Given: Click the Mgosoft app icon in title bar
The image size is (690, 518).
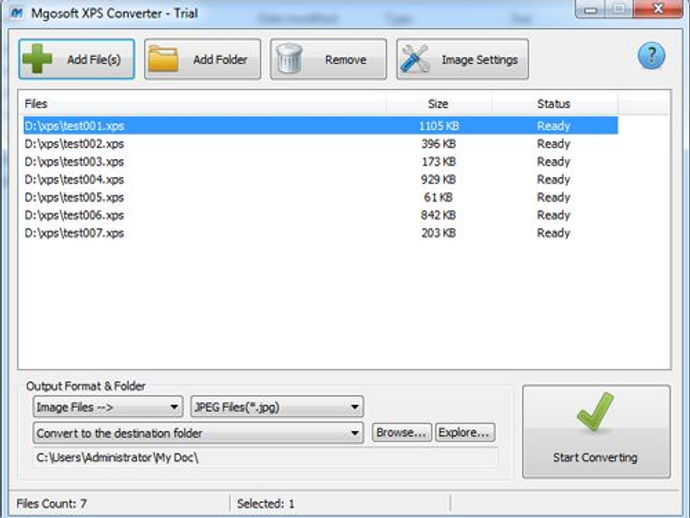Looking at the screenshot, I should tap(17, 13).
